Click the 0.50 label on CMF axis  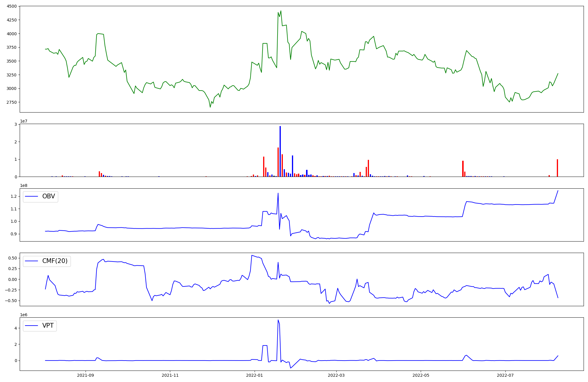[12, 258]
